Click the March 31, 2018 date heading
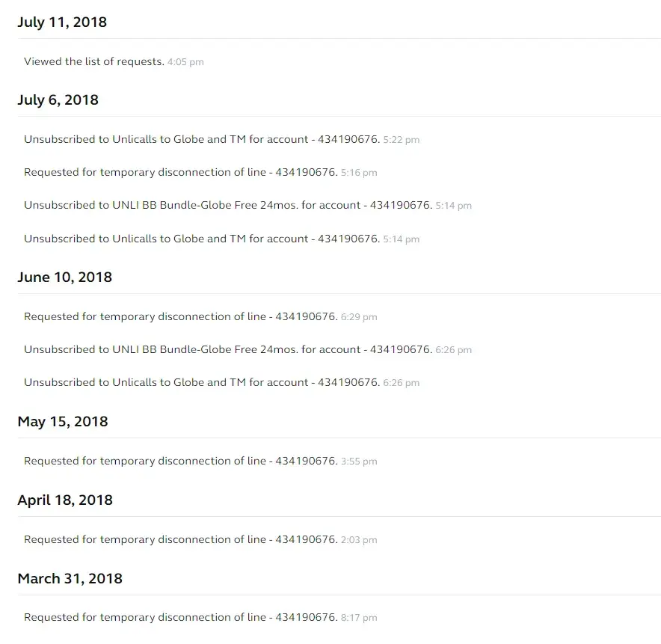661x644 pixels. click(x=70, y=578)
